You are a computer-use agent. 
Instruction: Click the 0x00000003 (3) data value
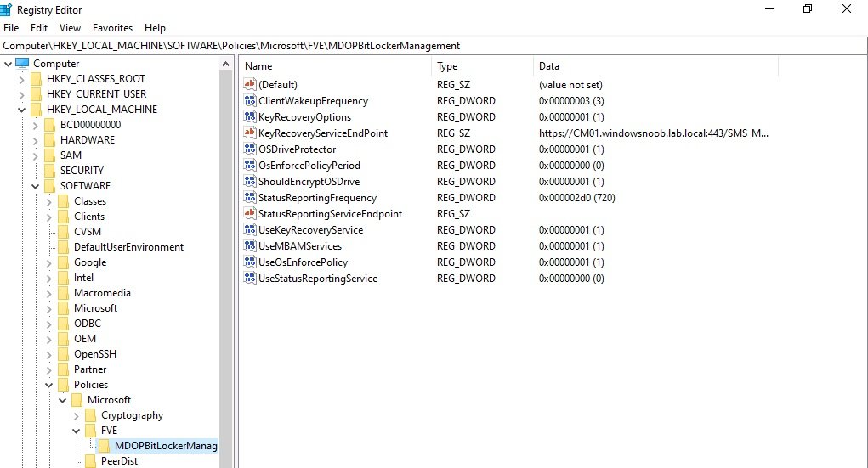coord(571,101)
